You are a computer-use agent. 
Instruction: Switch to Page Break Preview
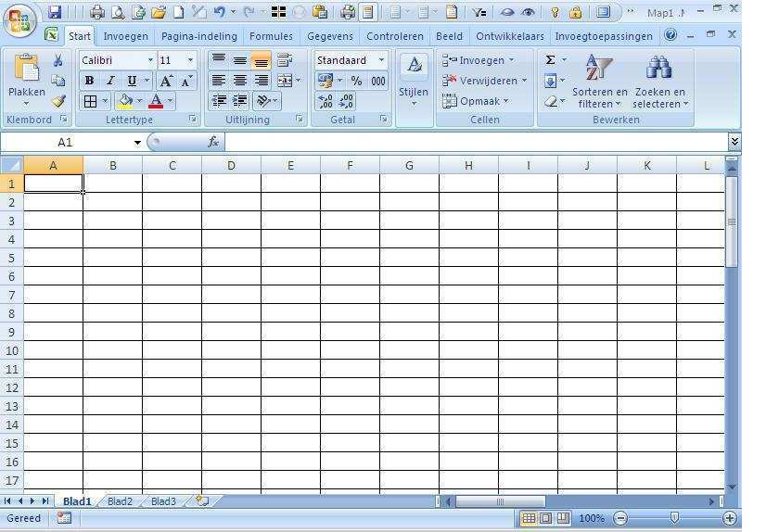pos(563,519)
